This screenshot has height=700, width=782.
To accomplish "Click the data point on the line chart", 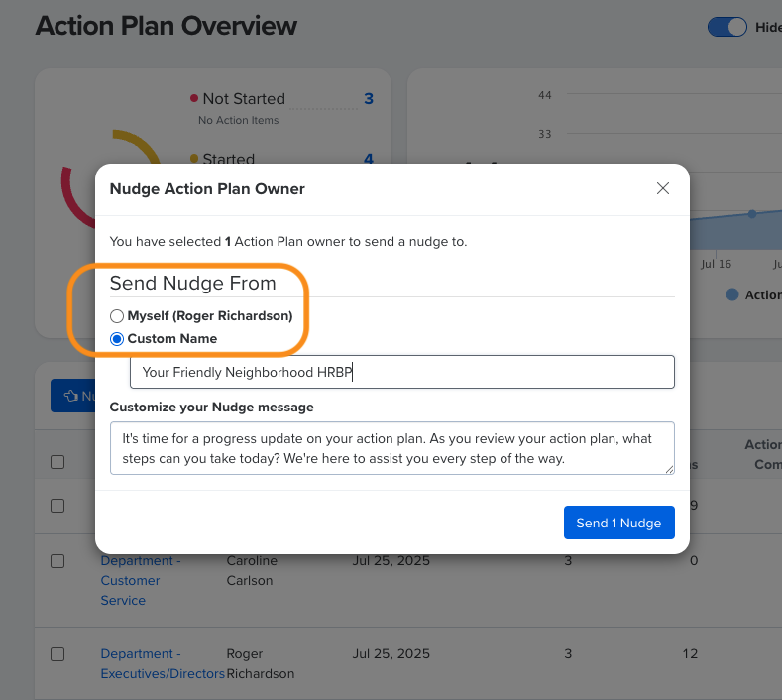I will coord(752,213).
